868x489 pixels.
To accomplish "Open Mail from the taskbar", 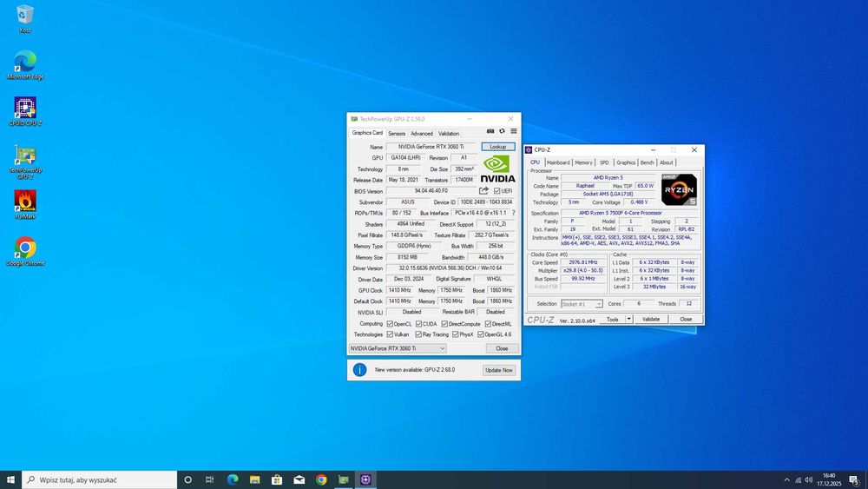I will tap(299, 479).
